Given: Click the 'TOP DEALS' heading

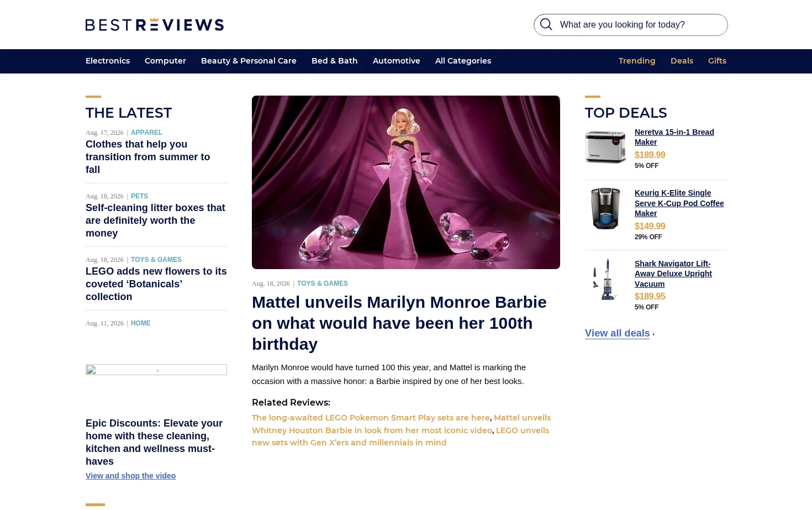Looking at the screenshot, I should click(x=626, y=113).
